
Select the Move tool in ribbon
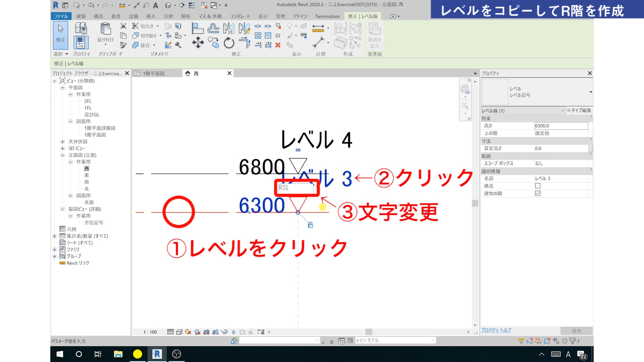198,43
